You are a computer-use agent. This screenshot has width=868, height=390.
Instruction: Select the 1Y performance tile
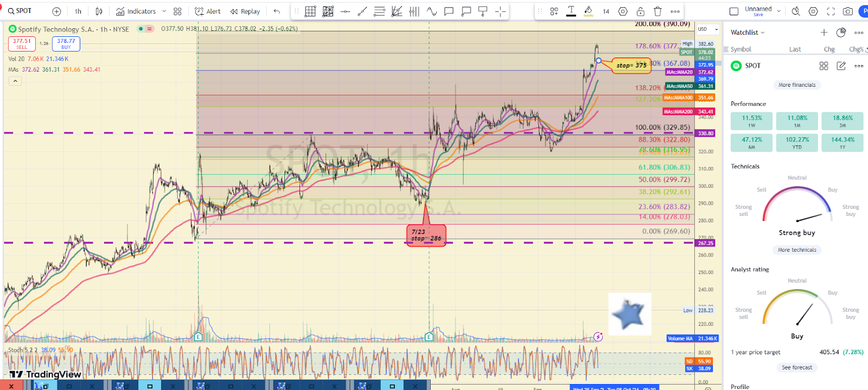click(x=843, y=143)
